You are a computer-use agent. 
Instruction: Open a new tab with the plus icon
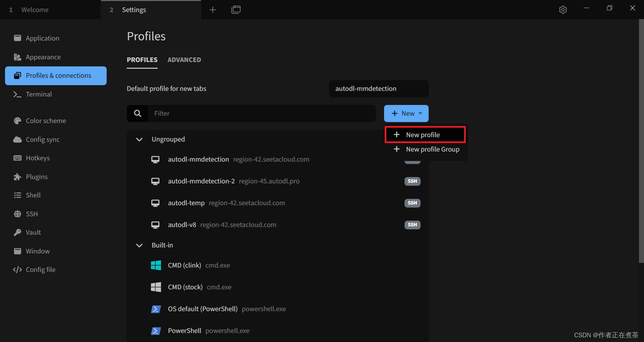click(x=213, y=10)
